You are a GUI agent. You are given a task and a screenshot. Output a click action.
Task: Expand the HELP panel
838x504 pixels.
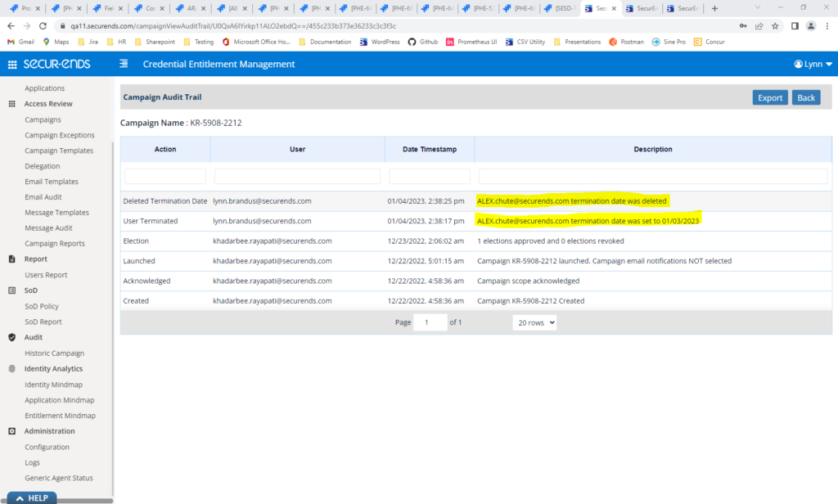pyautogui.click(x=32, y=498)
